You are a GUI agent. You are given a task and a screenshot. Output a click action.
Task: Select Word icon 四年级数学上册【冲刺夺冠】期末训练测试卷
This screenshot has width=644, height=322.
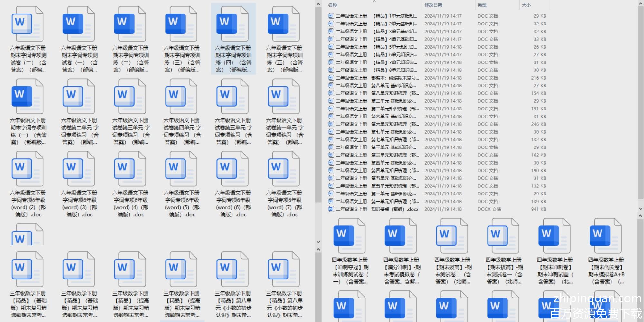[x=349, y=236]
